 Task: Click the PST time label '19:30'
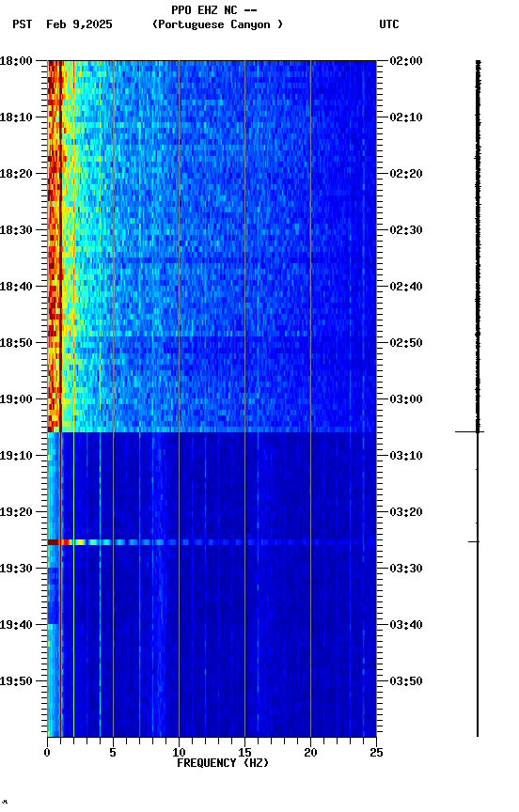[x=16, y=569]
